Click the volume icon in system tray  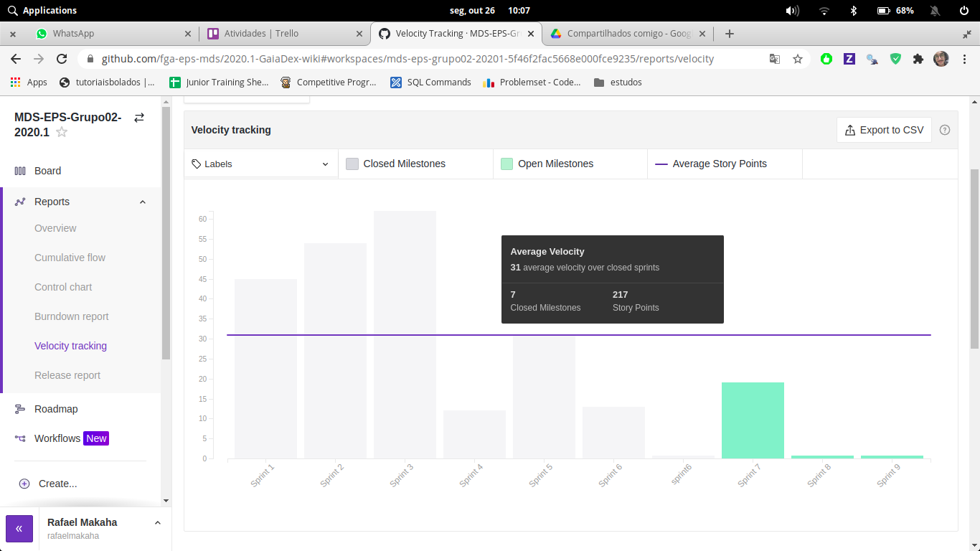[x=792, y=11]
